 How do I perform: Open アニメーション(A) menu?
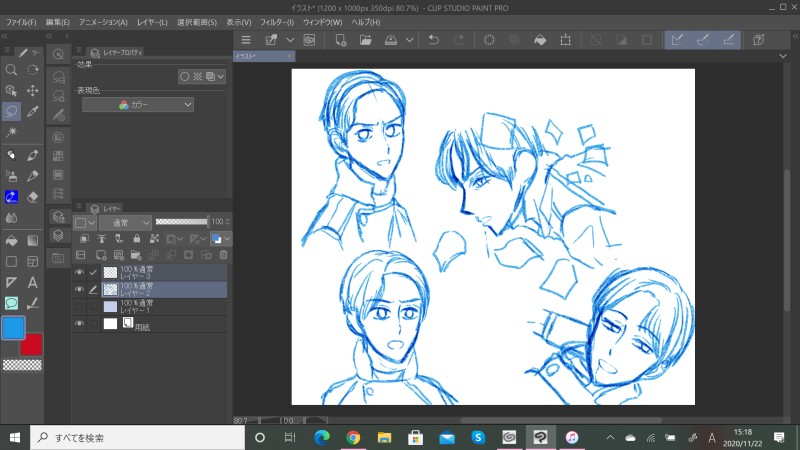[x=103, y=22]
